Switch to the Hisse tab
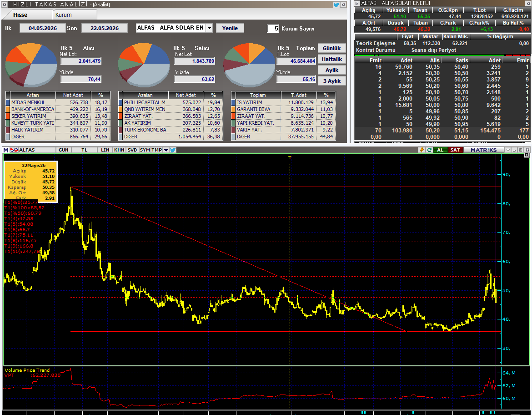Screen dimensions: 532x415 pos(20,15)
